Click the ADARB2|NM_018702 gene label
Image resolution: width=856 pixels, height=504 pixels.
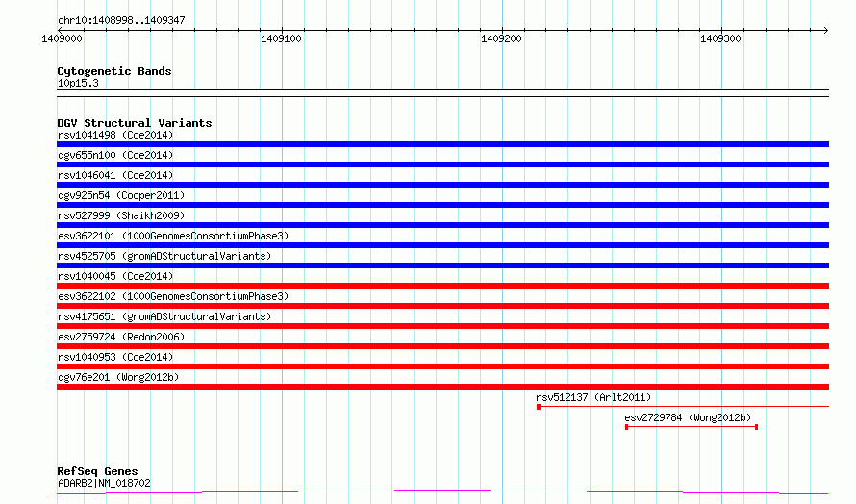pos(104,483)
